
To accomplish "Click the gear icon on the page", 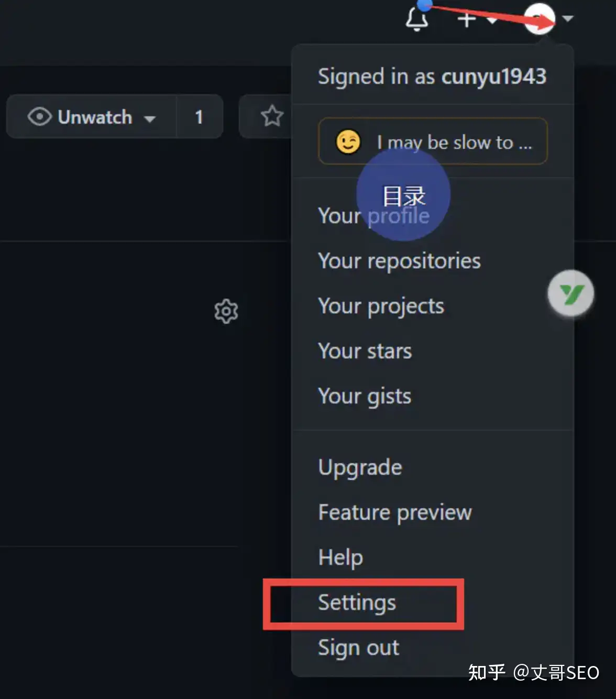I will click(x=226, y=311).
